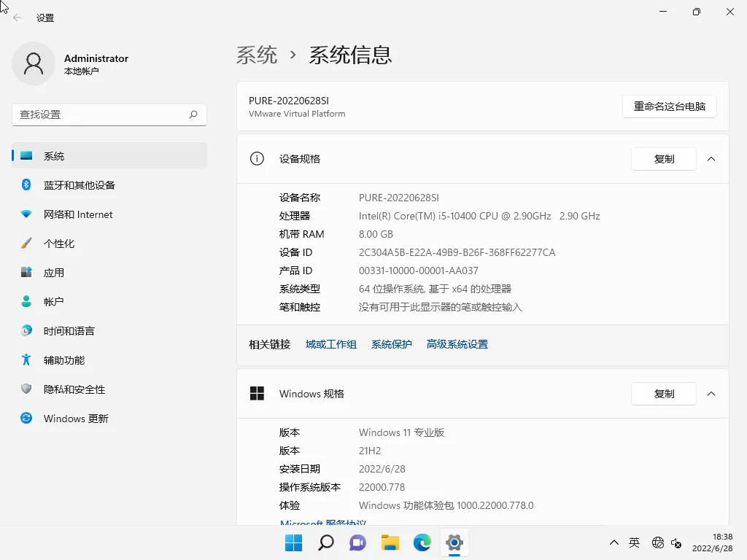
Task: Select Windows 更新 in the sidebar
Action: click(74, 418)
